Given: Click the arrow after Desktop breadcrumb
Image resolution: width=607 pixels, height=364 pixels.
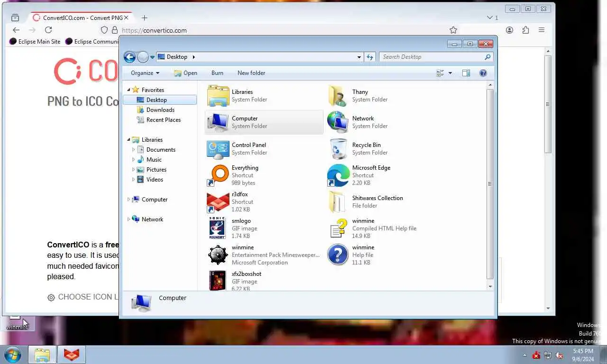Looking at the screenshot, I should point(193,57).
